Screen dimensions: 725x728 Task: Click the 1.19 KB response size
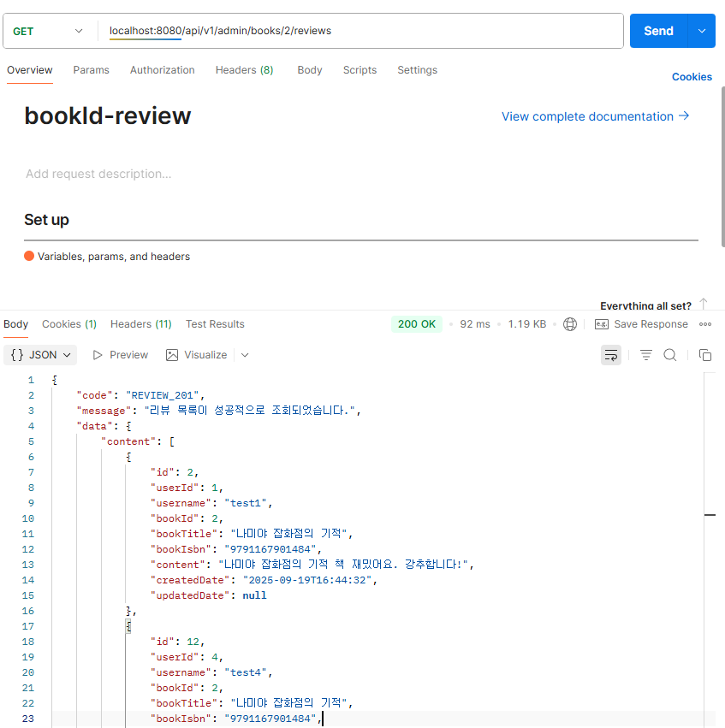(x=526, y=324)
